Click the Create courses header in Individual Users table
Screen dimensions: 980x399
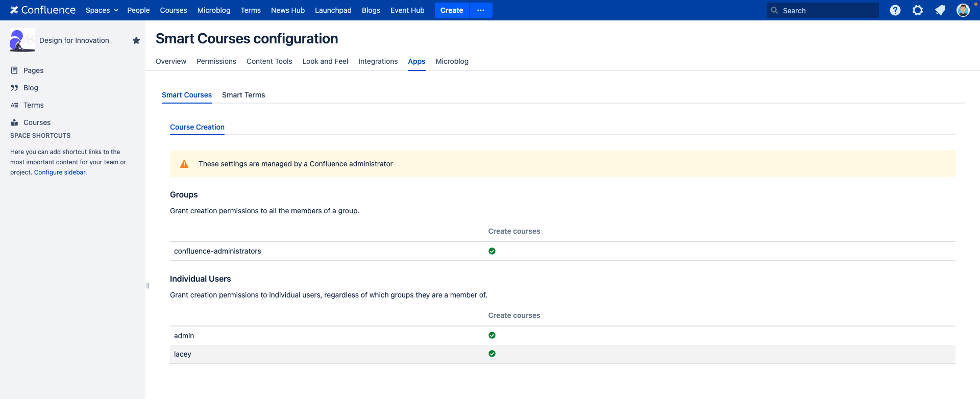(514, 315)
